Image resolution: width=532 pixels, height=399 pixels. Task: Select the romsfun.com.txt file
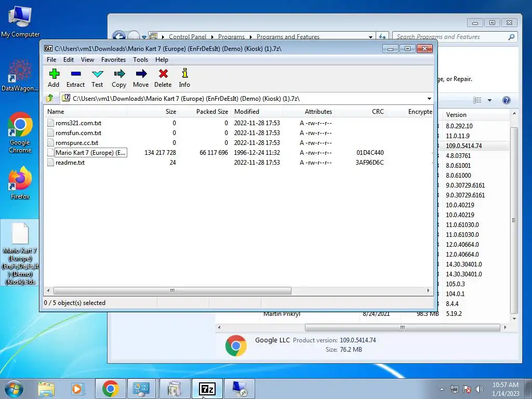click(x=78, y=133)
